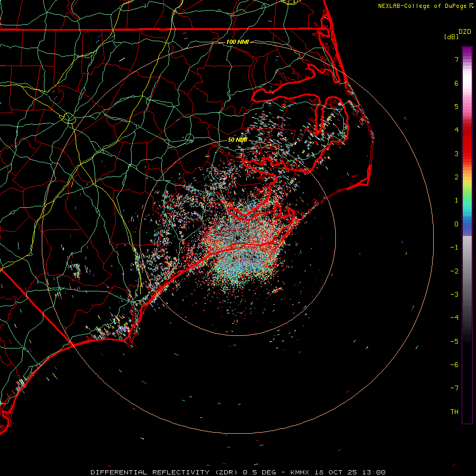Click the -1 value on the color scale
Image resolution: width=476 pixels, height=476 pixels.
[x=454, y=248]
